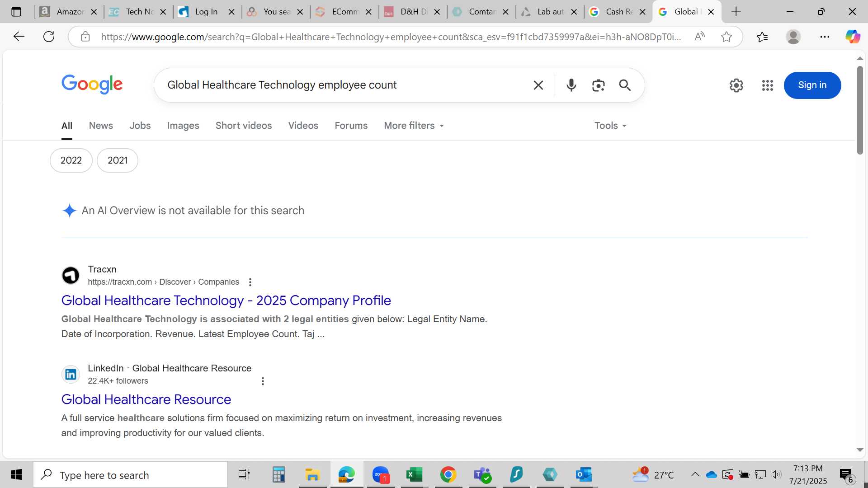Screen dimensions: 868x488
Task: Click the scrollbar down arrow
Action: [x=860, y=450]
